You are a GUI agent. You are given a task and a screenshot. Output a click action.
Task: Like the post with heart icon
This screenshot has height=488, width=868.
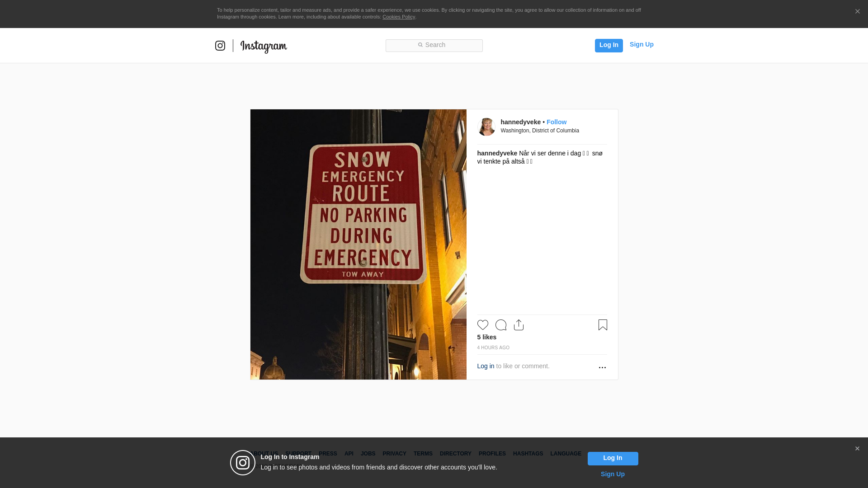(x=482, y=325)
